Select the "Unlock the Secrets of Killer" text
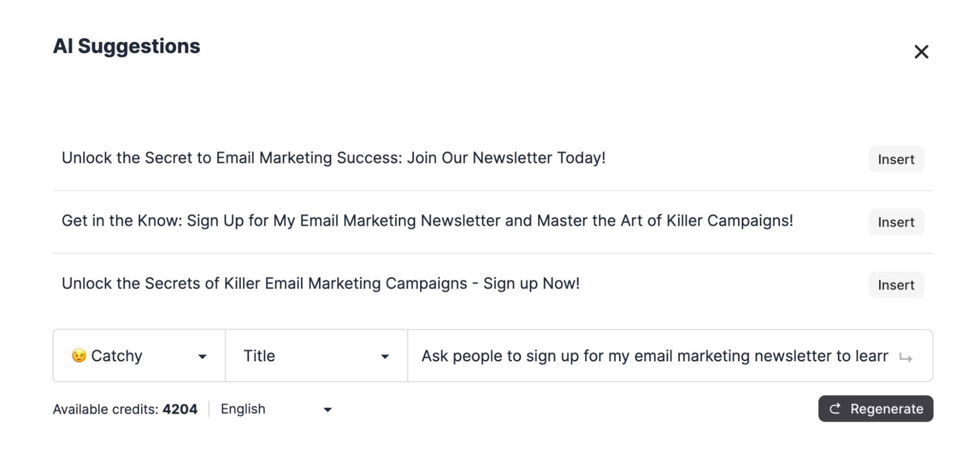This screenshot has height=456, width=980. click(320, 284)
